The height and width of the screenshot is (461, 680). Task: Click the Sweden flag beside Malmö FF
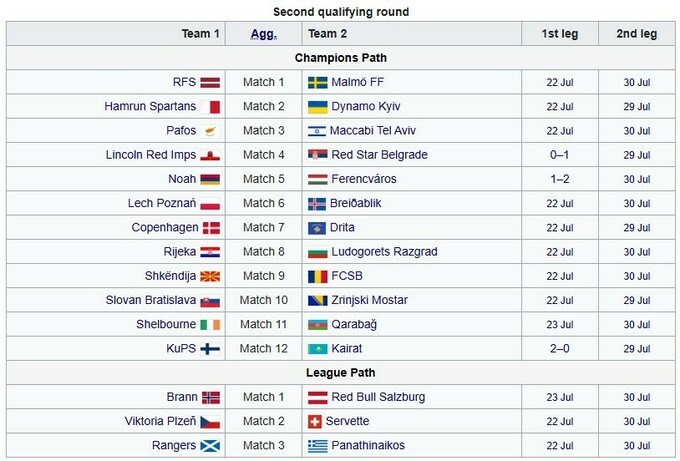tap(317, 82)
